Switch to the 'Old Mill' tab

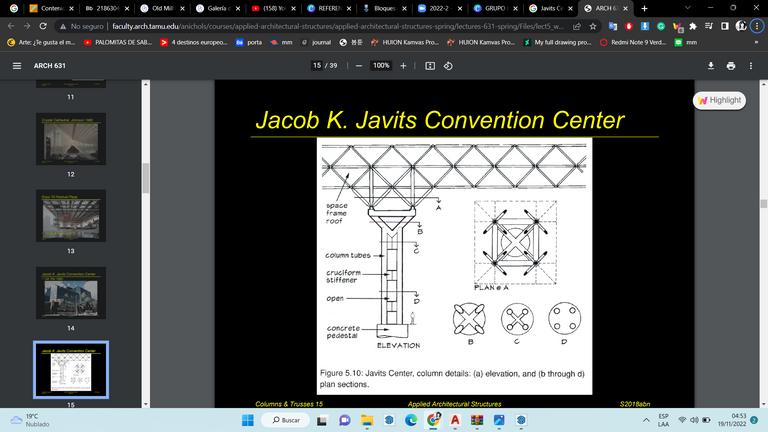161,8
